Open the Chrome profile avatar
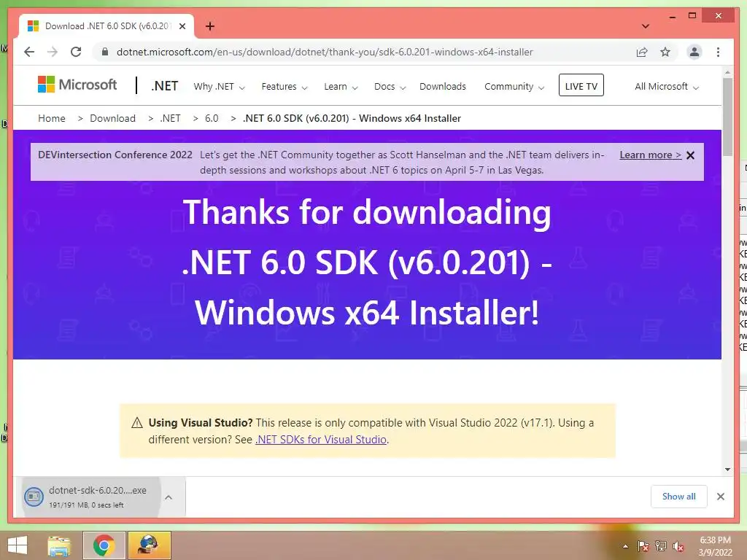This screenshot has width=747, height=560. click(694, 52)
